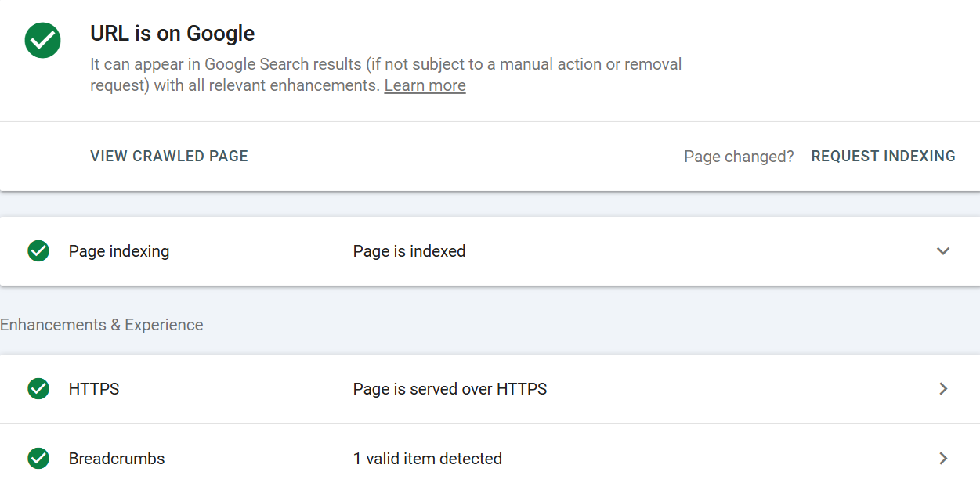The height and width of the screenshot is (490, 980).
Task: Open the Learn more link
Action: pos(425,85)
